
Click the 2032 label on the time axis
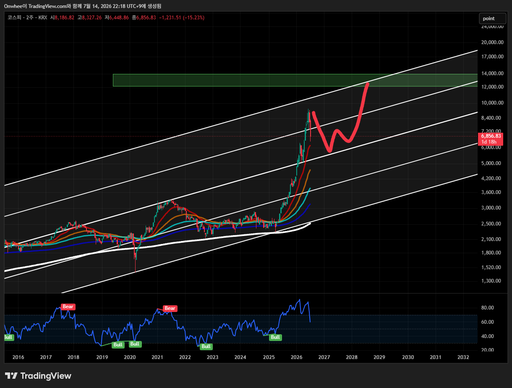[x=463, y=357]
